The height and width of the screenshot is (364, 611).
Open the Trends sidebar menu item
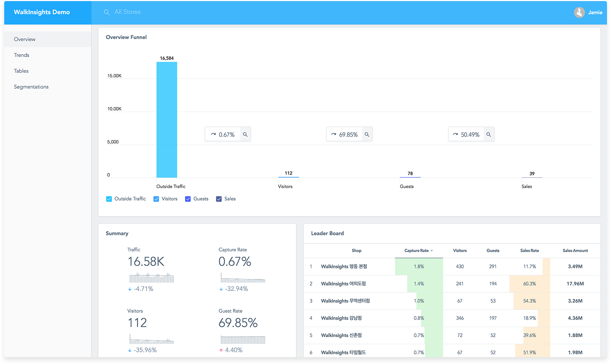click(22, 55)
